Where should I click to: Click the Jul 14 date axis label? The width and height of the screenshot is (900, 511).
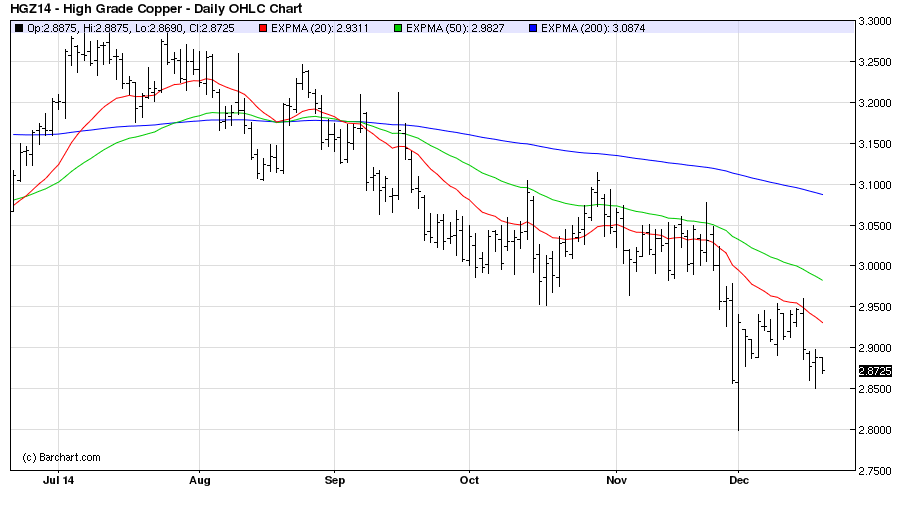58,480
